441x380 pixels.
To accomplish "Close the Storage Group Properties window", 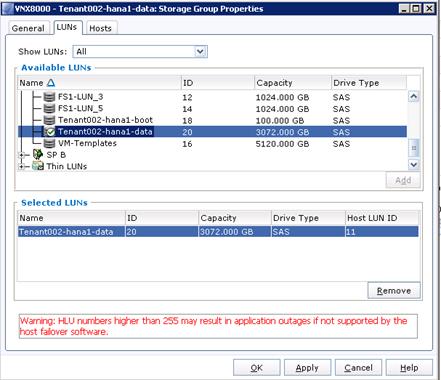I will [430, 9].
